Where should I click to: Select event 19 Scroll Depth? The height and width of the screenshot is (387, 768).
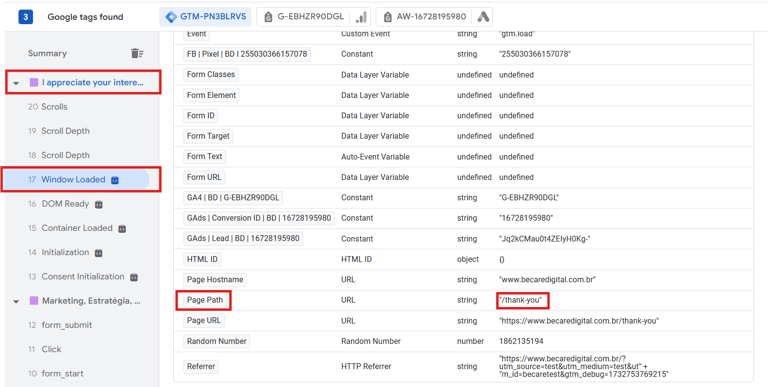coord(59,131)
